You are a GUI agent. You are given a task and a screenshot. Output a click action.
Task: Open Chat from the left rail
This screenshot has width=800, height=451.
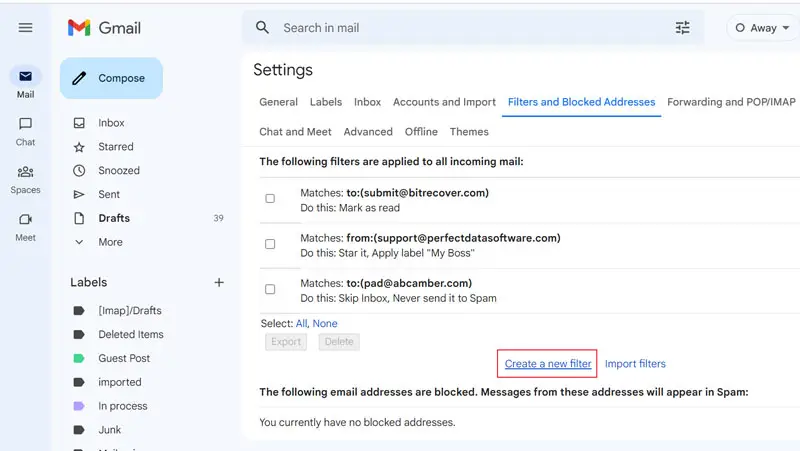point(25,125)
